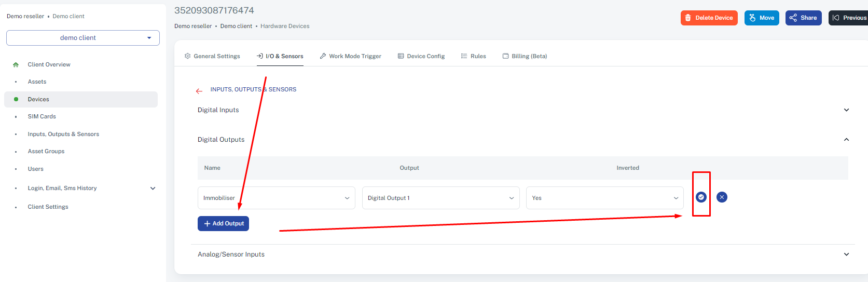Switch to the General Settings tab
868x282 pixels.
tap(212, 56)
